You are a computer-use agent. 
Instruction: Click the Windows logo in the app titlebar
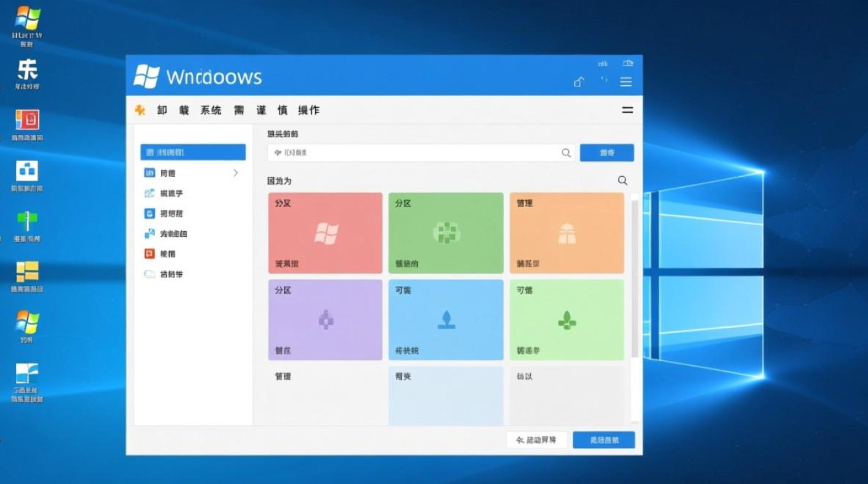[x=148, y=76]
